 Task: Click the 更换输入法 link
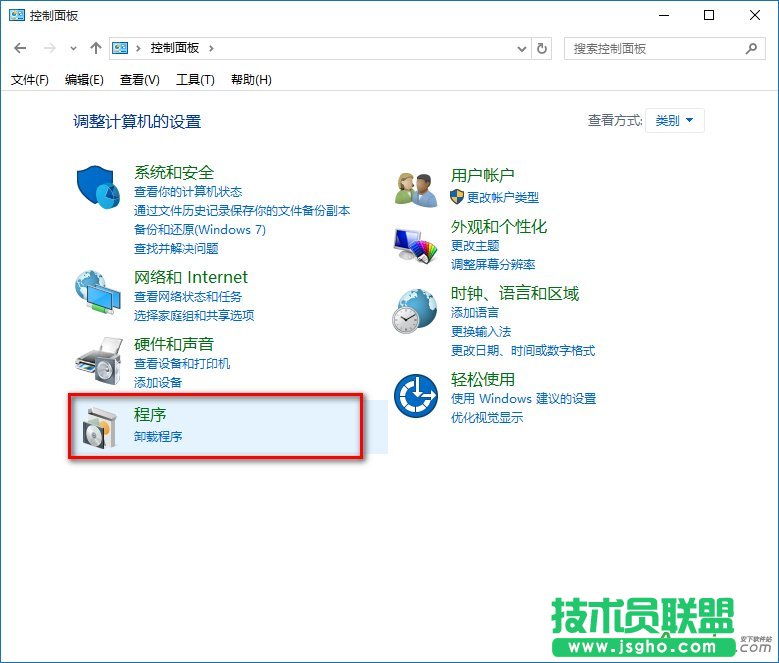pos(481,331)
